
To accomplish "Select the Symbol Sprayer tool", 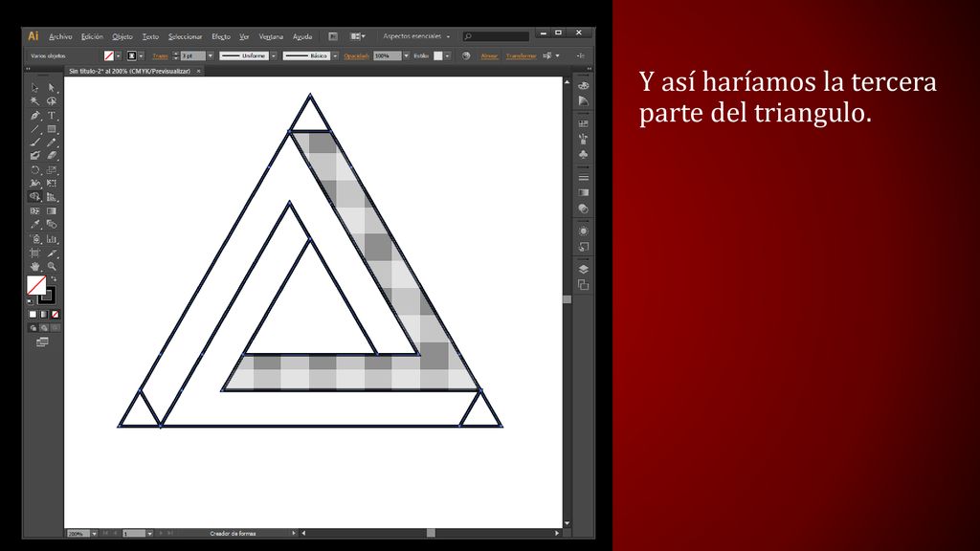I will [x=35, y=239].
